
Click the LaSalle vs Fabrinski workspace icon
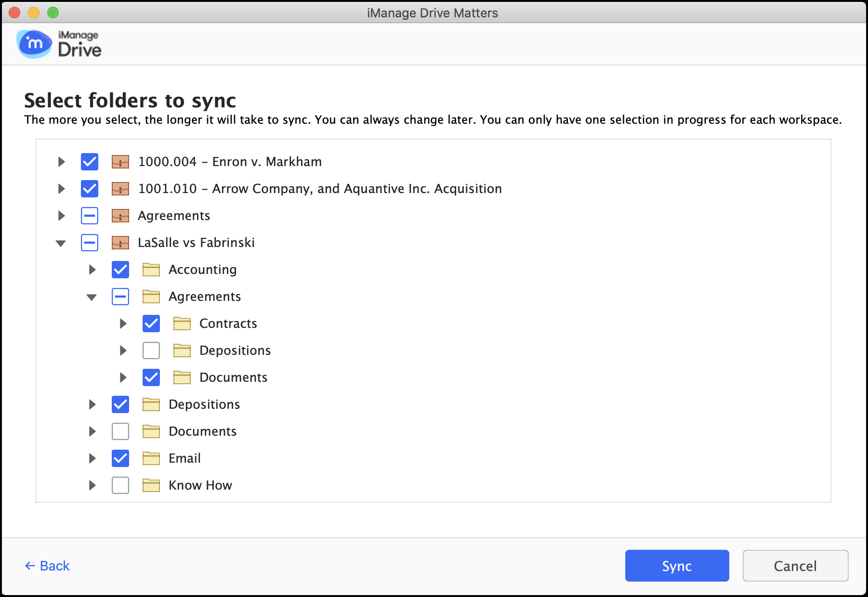[x=120, y=243]
